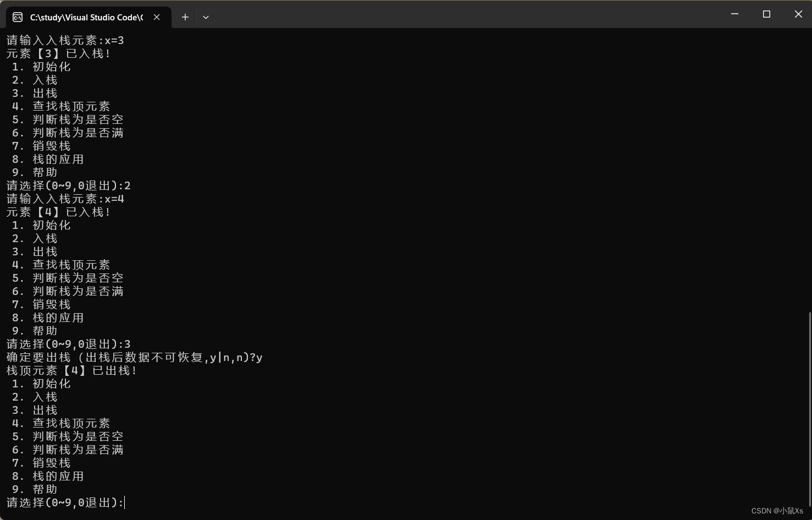Place cursor at the 请选择(0~9,0退出): prompt

pos(66,502)
